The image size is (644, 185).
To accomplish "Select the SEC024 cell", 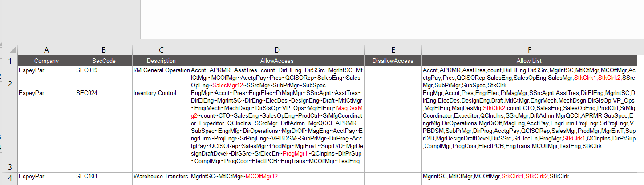I will (104, 130).
